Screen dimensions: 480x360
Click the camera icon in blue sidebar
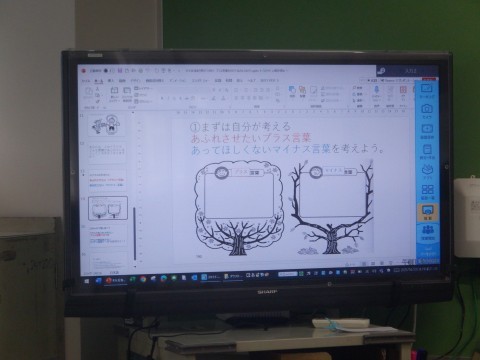(427, 109)
